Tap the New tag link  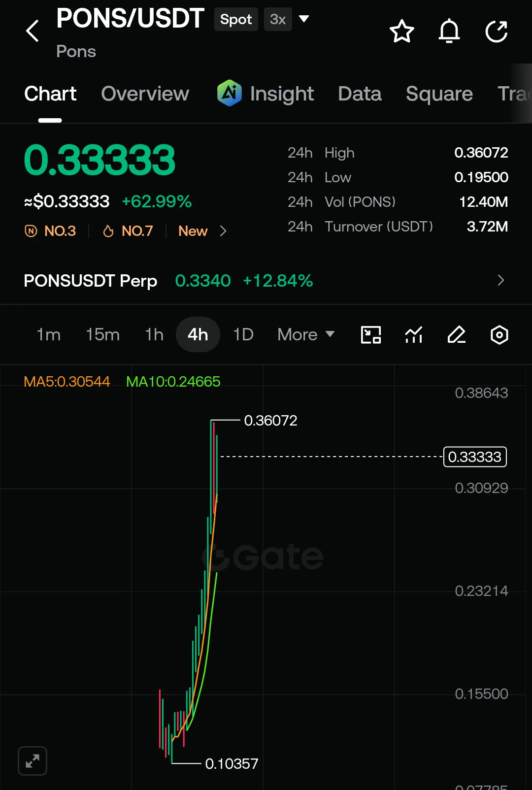click(x=193, y=231)
